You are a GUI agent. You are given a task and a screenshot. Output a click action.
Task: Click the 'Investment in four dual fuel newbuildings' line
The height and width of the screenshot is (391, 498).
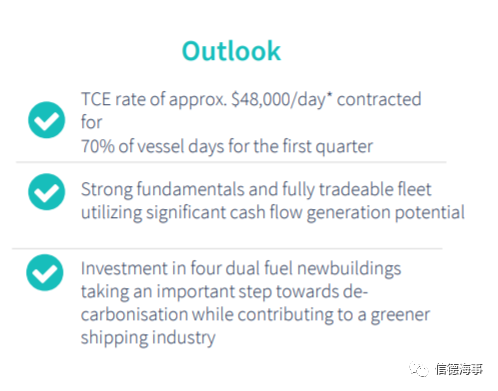[x=241, y=269]
